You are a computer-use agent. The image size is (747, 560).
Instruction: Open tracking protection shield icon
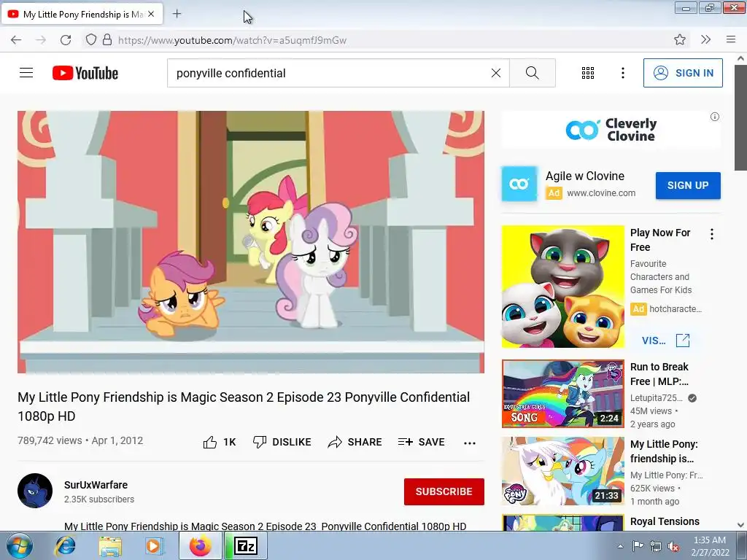coord(90,39)
